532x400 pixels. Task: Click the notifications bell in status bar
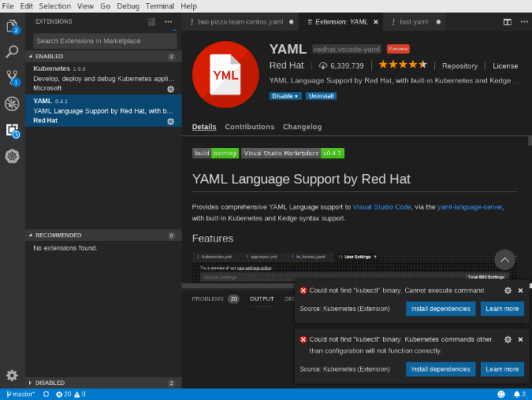[517, 394]
